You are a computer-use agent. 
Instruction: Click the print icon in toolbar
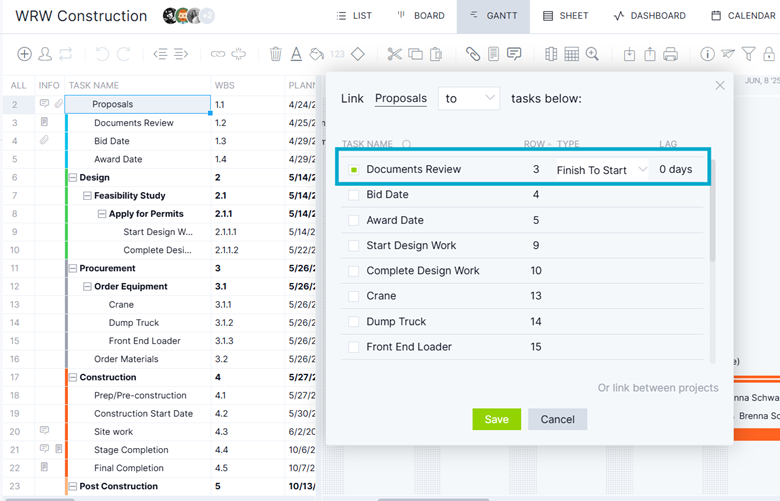671,54
